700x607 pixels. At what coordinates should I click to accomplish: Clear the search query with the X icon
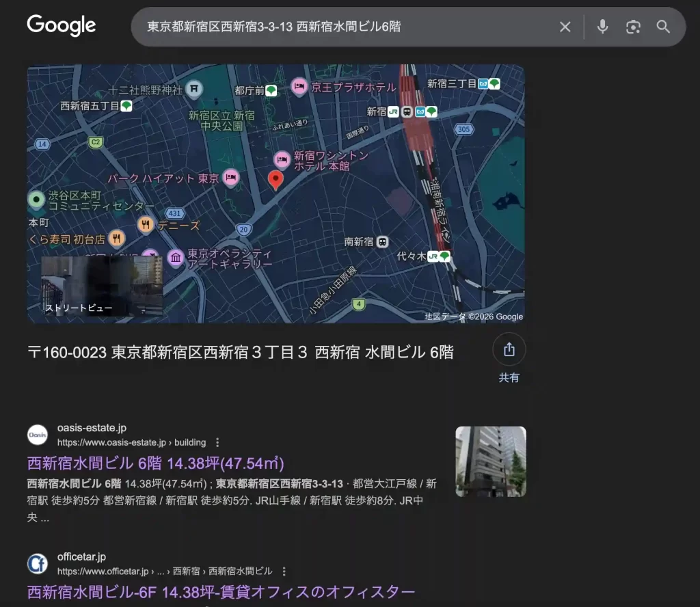(x=565, y=27)
